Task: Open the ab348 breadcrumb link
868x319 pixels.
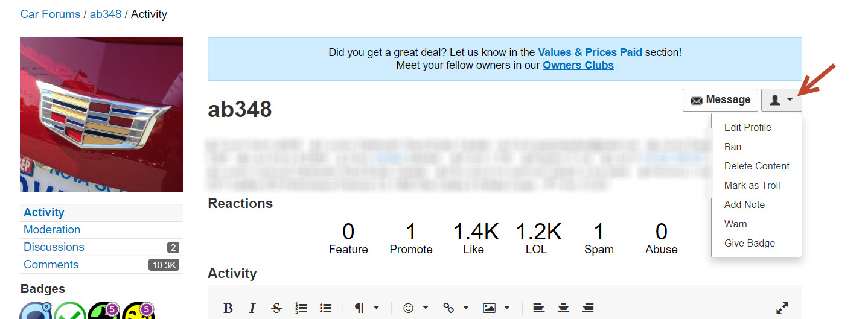Action: (x=106, y=14)
